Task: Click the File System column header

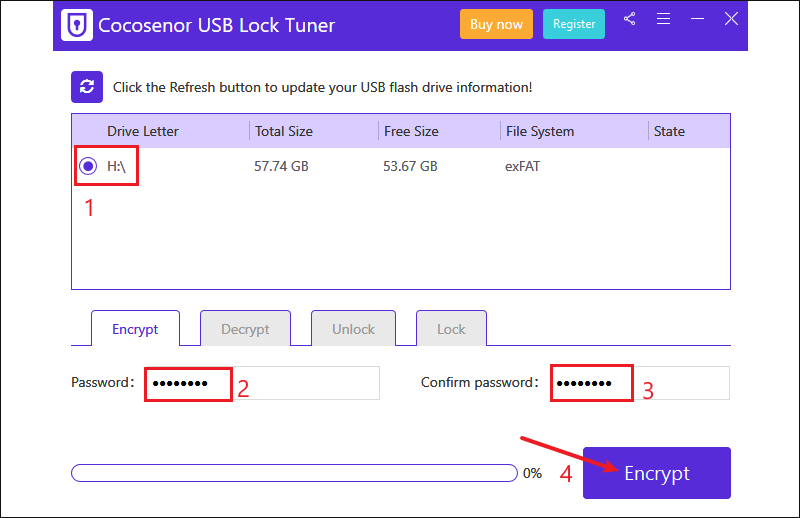Action: 540,131
